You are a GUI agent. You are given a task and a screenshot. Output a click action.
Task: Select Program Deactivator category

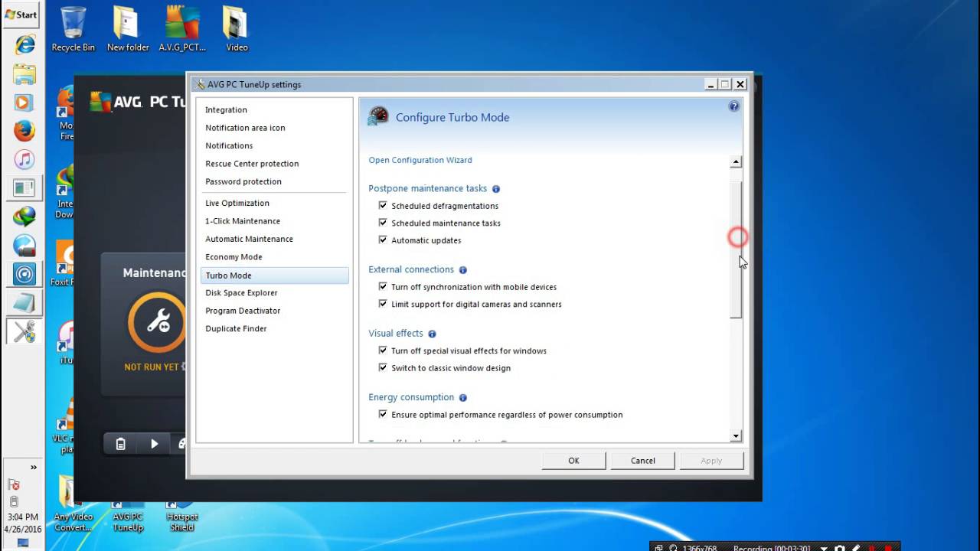pos(243,311)
